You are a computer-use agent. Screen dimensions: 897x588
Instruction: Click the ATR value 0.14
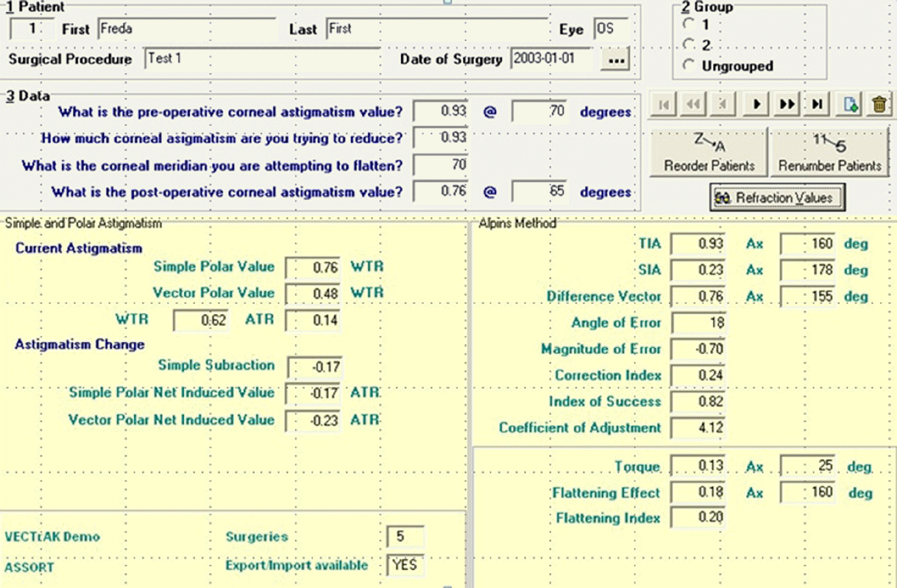point(313,320)
